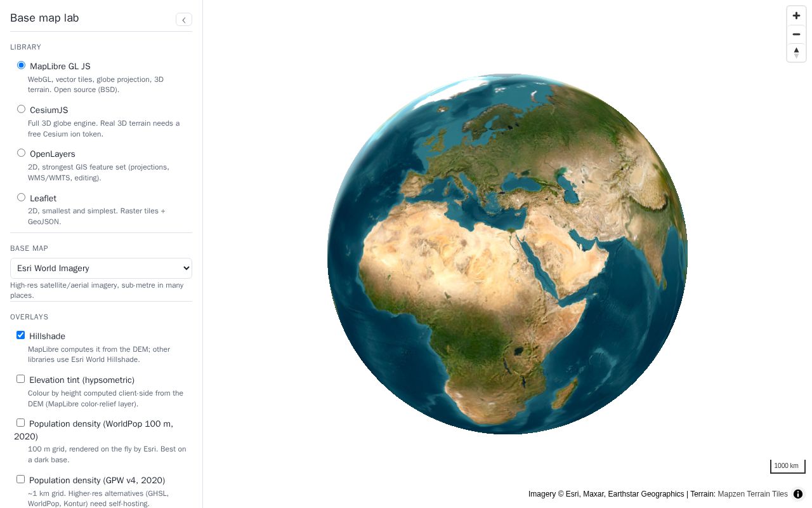Viewport: 812px width, 508px height.
Task: Click the 'Full 3D globe engine' description
Action: pyautogui.click(x=103, y=129)
